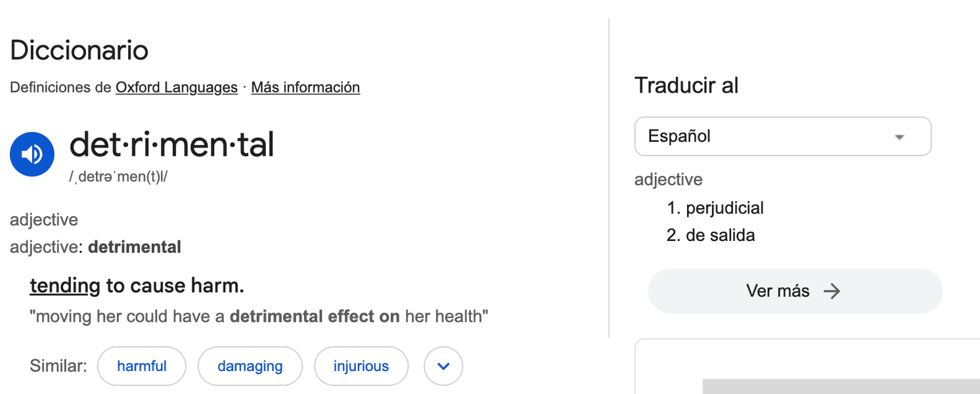Select the synonym chip injurious
This screenshot has height=394, width=980.
(361, 366)
